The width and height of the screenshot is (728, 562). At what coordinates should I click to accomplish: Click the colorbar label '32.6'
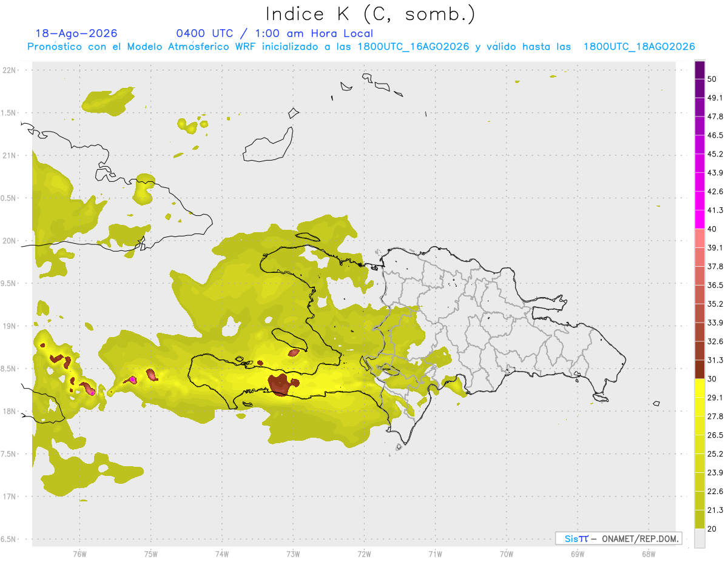click(x=715, y=341)
